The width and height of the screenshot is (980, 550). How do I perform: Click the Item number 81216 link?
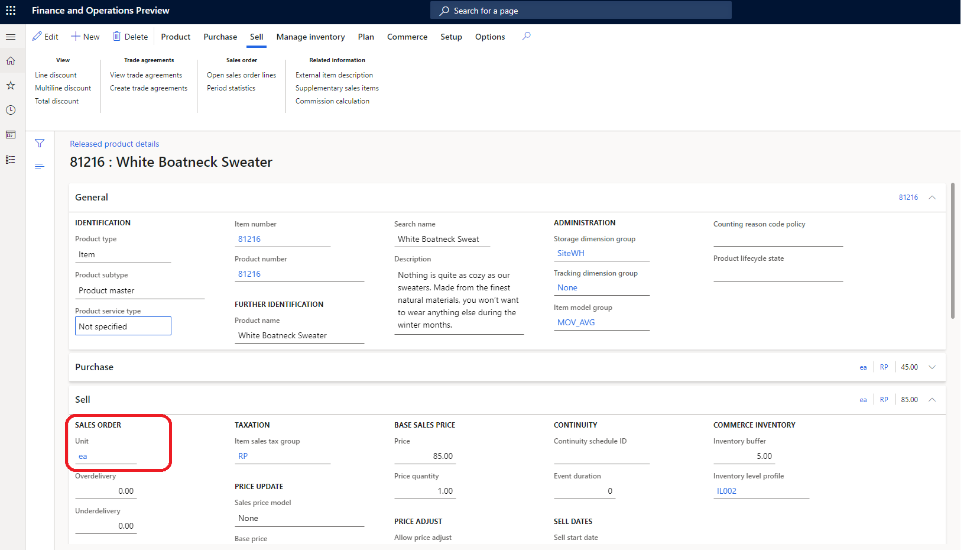(249, 239)
